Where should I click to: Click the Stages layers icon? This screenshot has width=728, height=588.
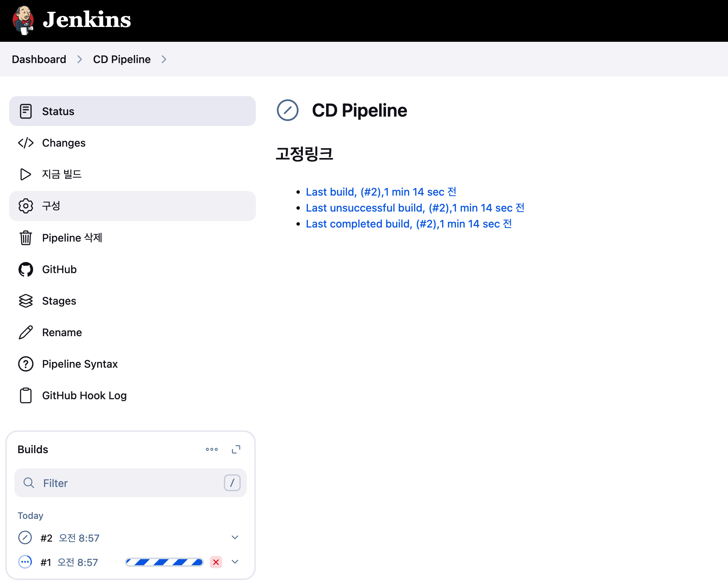pos(25,301)
